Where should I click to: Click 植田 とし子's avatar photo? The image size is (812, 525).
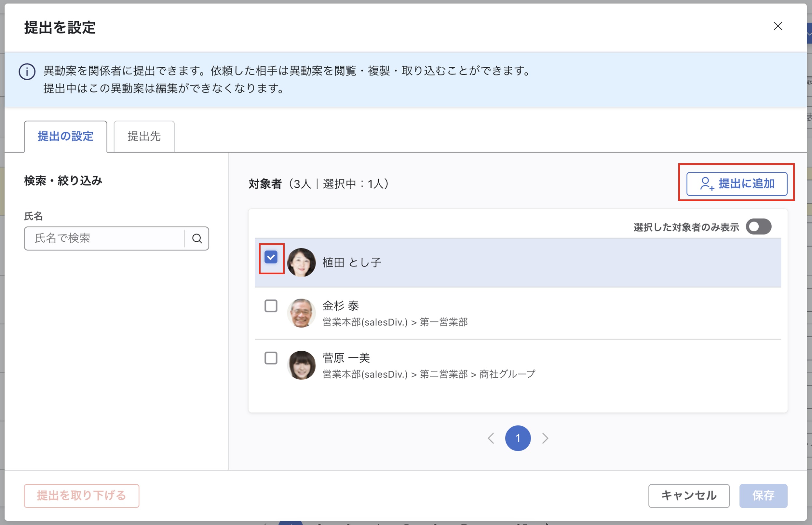[x=301, y=262]
